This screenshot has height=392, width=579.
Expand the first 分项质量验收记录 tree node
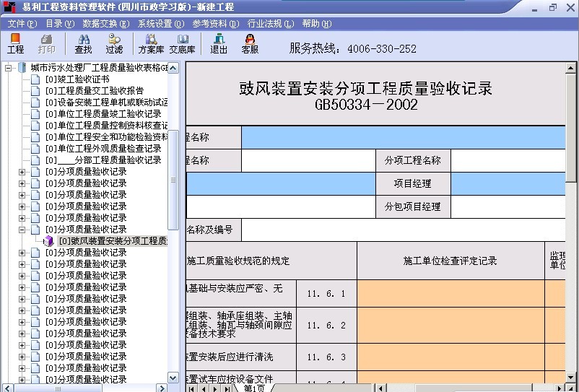[22, 172]
